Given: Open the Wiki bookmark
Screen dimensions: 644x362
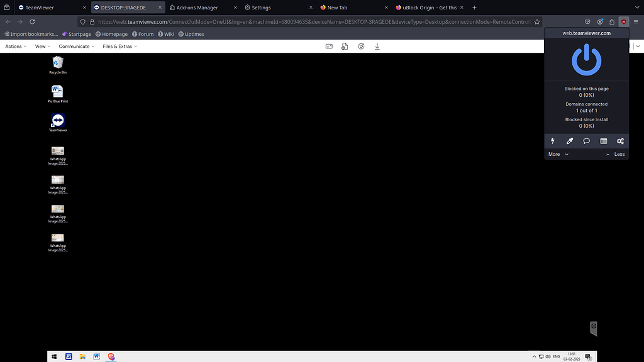Looking at the screenshot, I should click(x=165, y=34).
